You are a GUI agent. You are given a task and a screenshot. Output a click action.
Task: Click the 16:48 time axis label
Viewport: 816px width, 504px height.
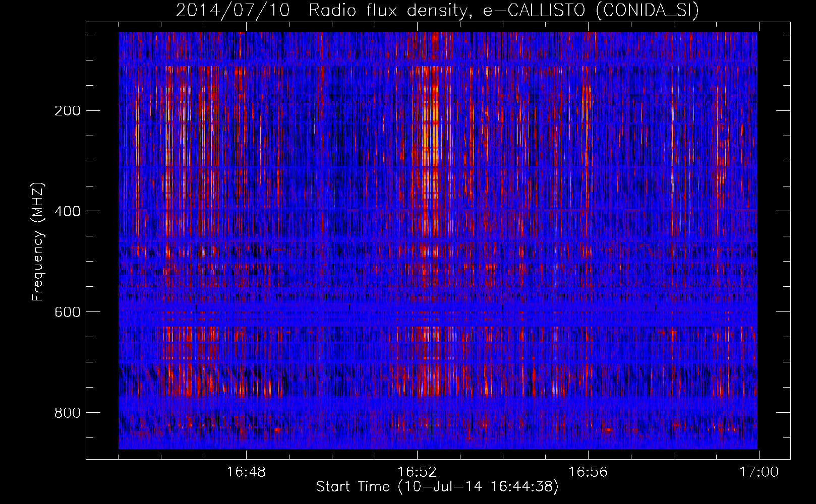(x=246, y=472)
